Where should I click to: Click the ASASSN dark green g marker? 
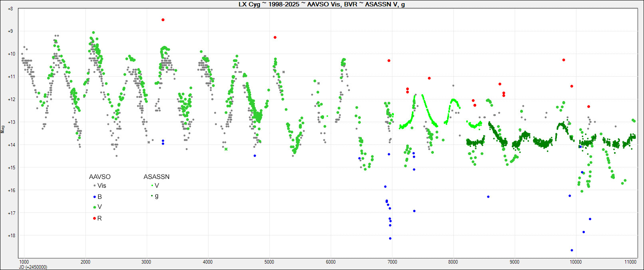point(152,196)
